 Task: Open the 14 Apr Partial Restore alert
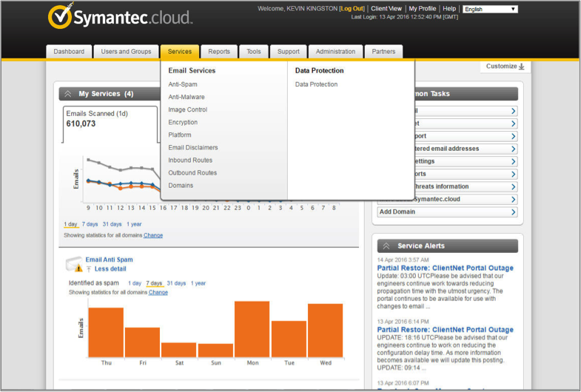pyautogui.click(x=445, y=268)
